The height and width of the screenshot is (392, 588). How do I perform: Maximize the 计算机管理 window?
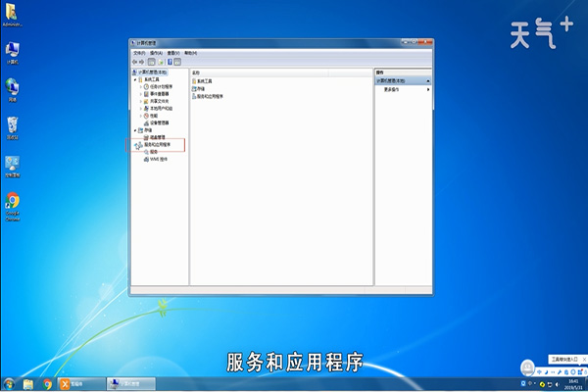click(x=415, y=42)
